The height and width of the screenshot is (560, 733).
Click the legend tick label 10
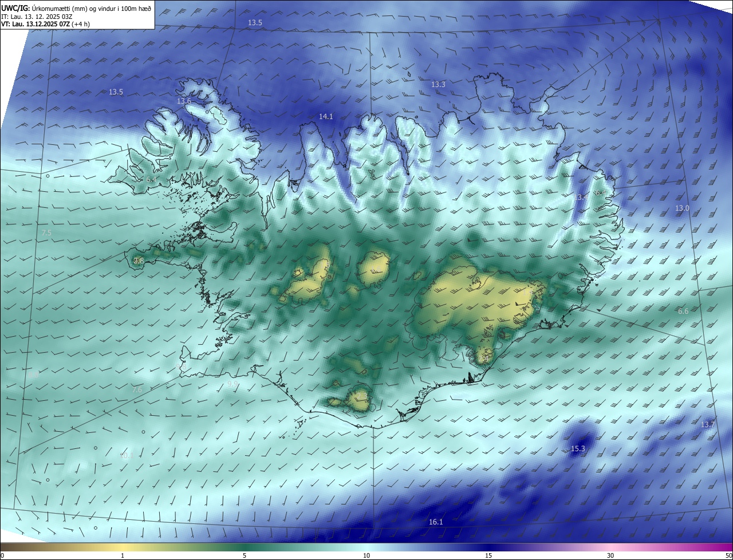point(366,555)
